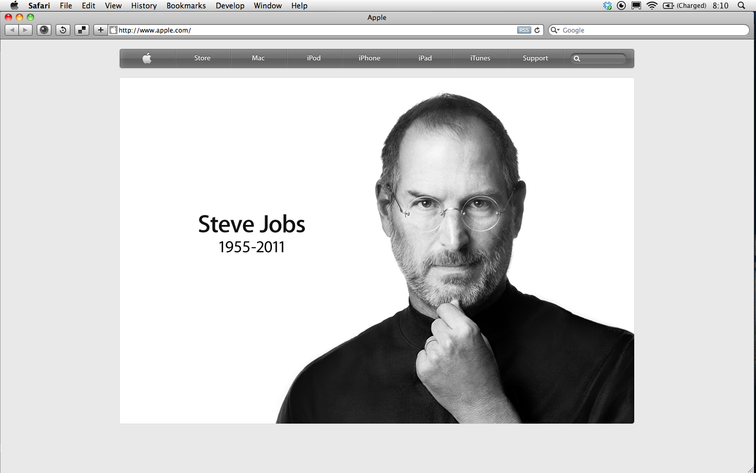Focus the Google search field
Image resolution: width=756 pixels, height=473 pixels.
click(648, 30)
